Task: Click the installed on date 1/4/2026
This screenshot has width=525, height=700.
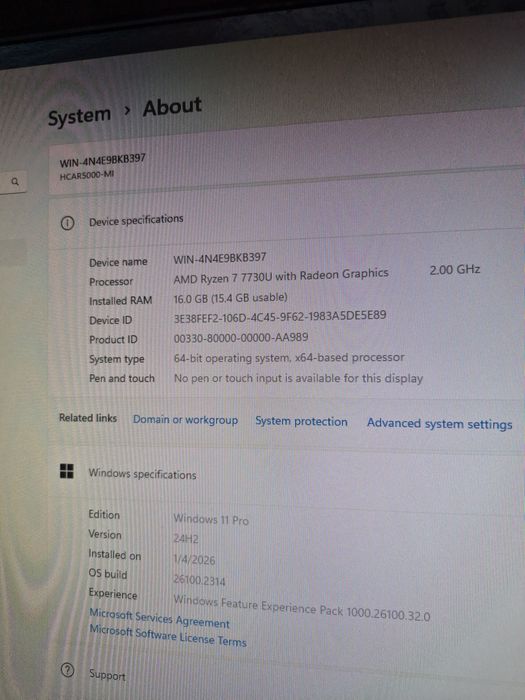Action: tap(194, 559)
